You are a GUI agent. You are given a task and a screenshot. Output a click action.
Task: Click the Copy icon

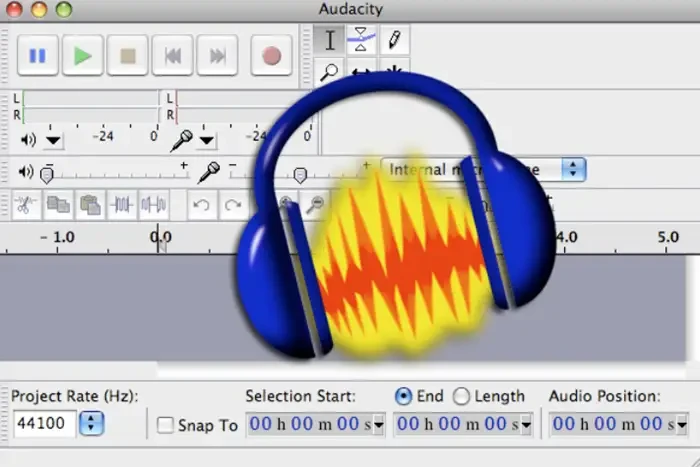(x=58, y=205)
